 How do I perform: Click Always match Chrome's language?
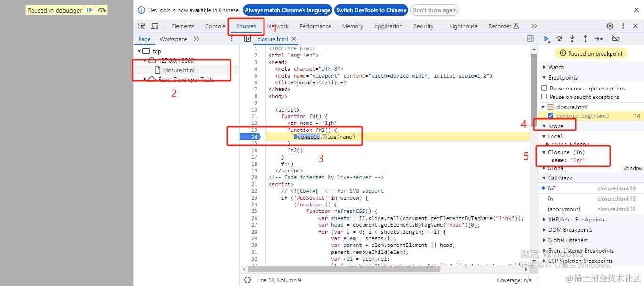pyautogui.click(x=288, y=10)
